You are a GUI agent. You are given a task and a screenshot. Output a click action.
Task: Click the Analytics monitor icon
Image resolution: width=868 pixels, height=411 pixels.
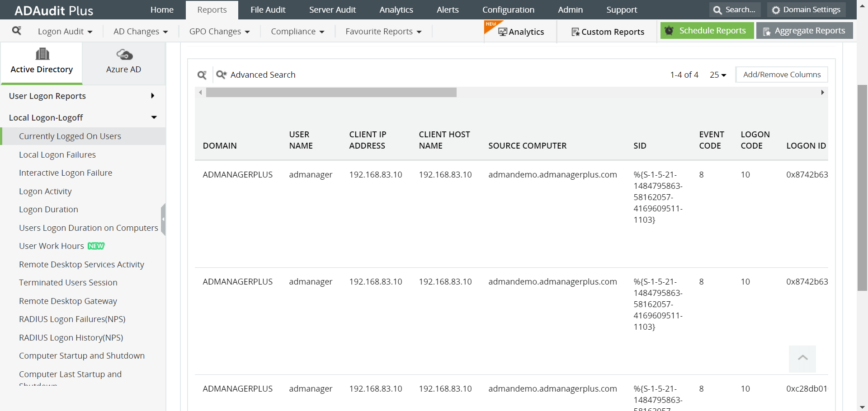coord(502,32)
